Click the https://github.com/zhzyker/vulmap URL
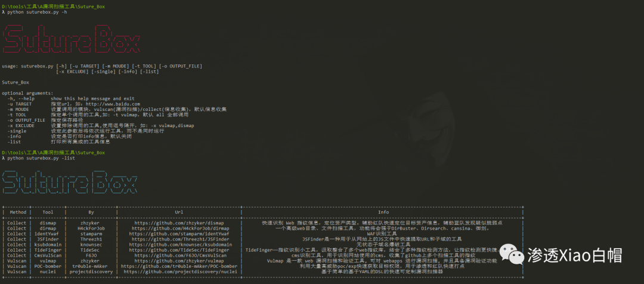Screen dimensions: 644x284 click(x=179, y=261)
